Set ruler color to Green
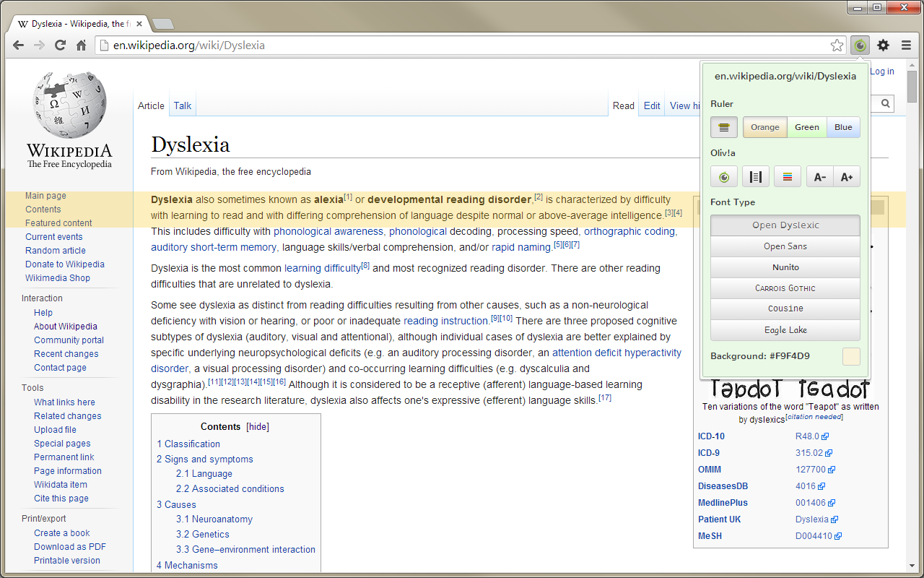 (x=807, y=127)
